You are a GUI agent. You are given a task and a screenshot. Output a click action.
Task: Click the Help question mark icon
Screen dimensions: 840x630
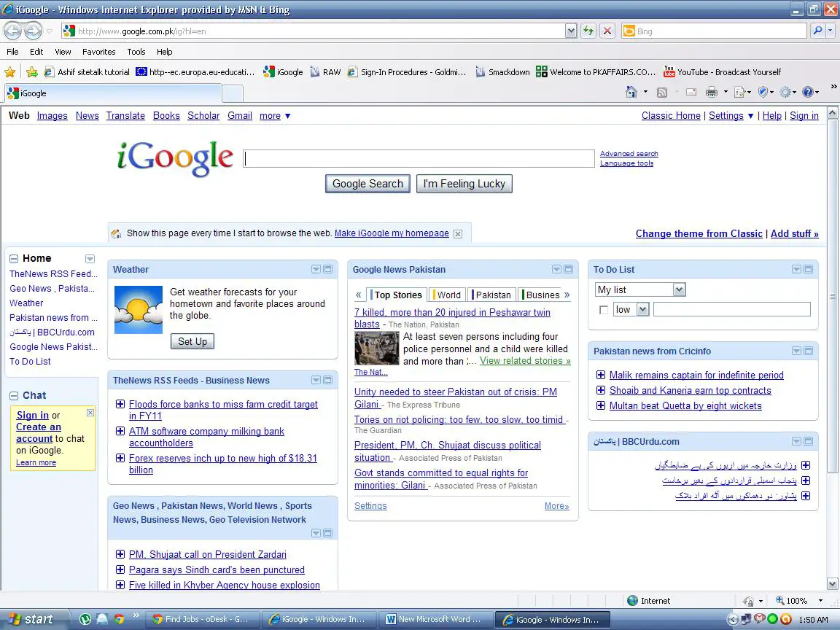click(808, 92)
